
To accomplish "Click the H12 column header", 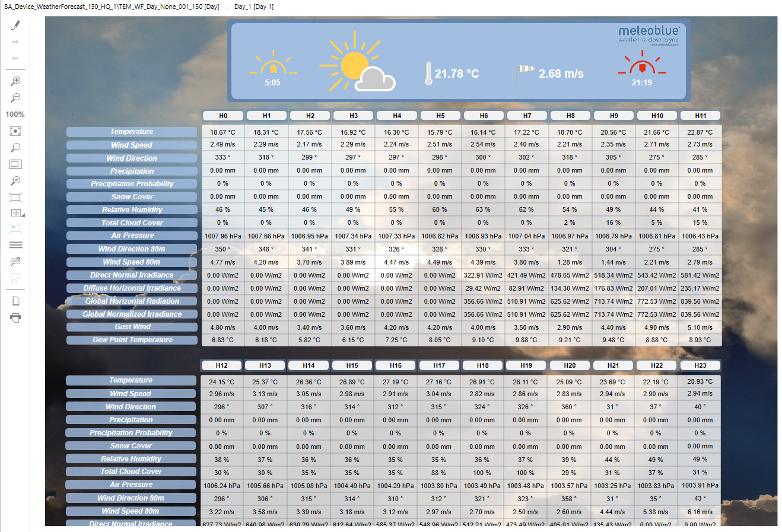I will (x=221, y=365).
